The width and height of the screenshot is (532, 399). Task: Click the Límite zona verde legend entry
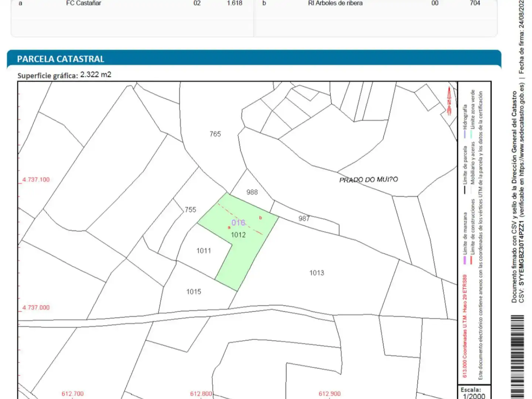click(472, 114)
